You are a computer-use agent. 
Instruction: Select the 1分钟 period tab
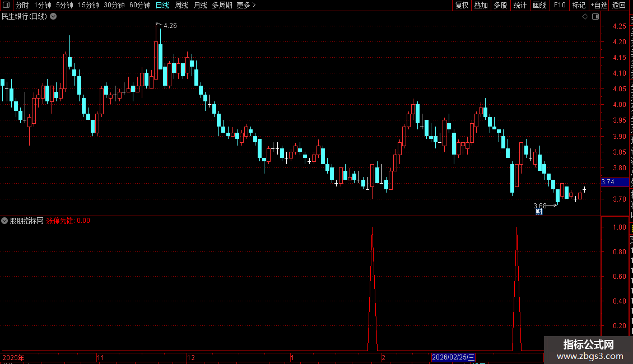[43, 5]
